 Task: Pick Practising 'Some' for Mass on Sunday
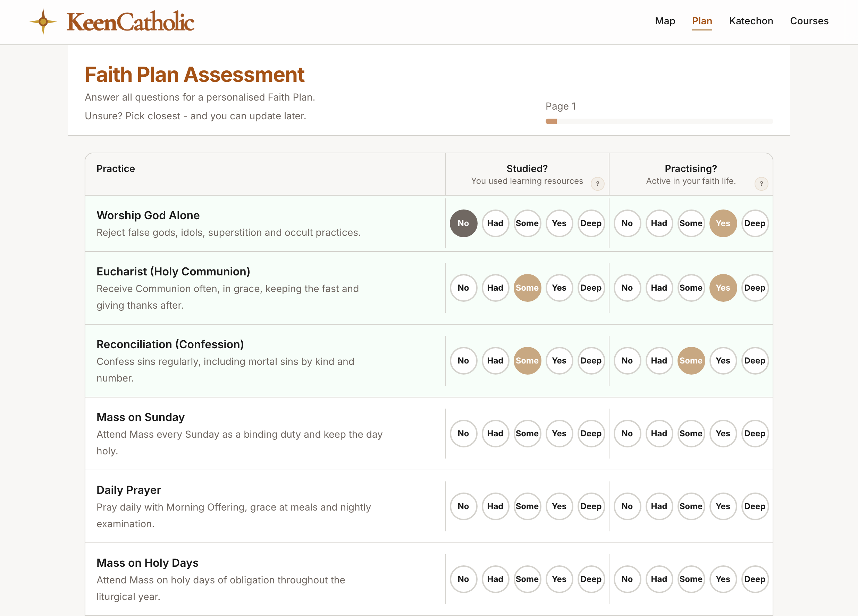[x=691, y=433]
